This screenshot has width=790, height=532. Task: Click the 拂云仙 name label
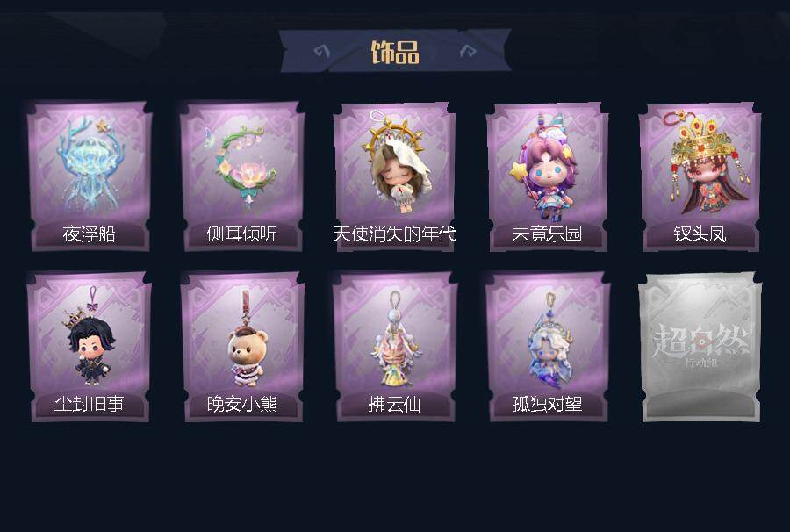[394, 404]
